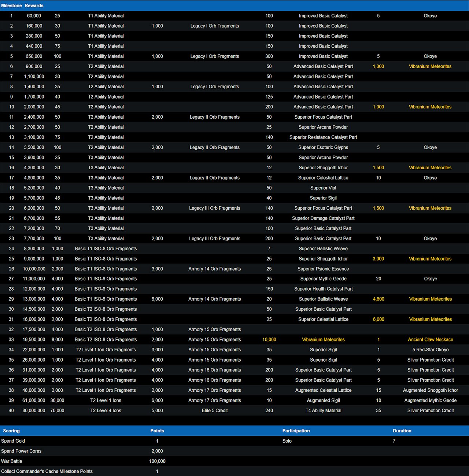Click 160,000 points in milestone 2
469x476 pixels.
34,26
